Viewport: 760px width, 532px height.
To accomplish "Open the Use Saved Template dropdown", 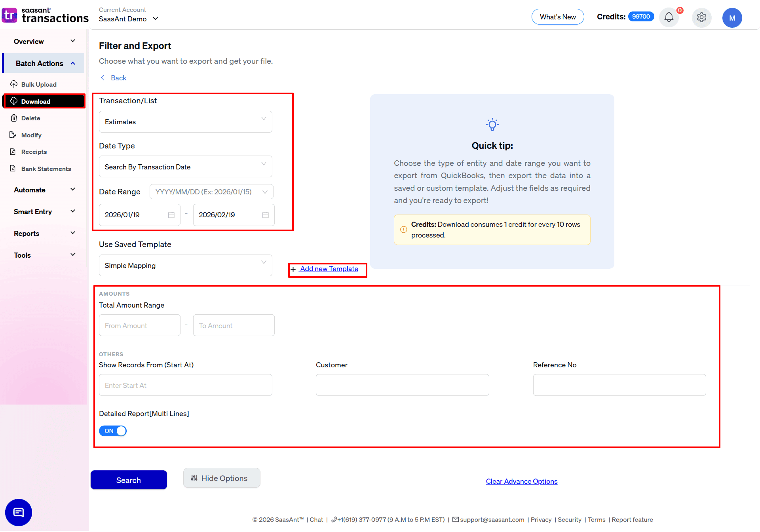I will pos(185,266).
